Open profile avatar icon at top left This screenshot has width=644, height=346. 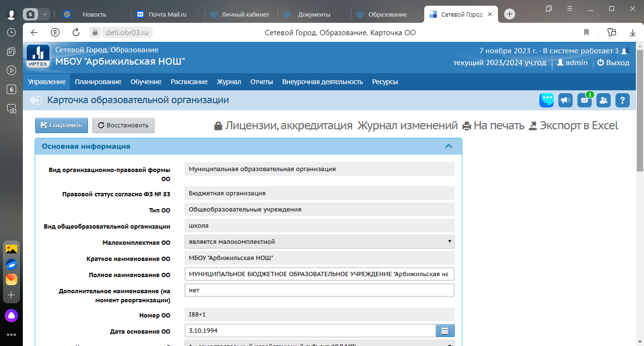click(11, 14)
